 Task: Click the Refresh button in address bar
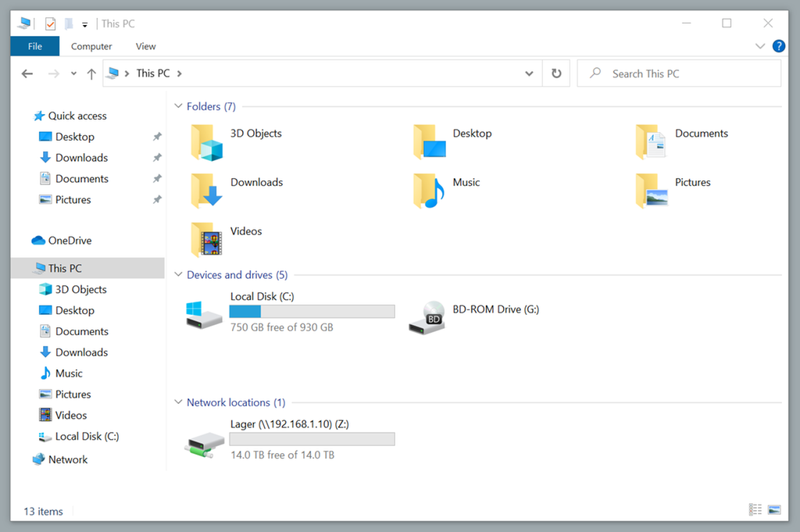pyautogui.click(x=556, y=73)
